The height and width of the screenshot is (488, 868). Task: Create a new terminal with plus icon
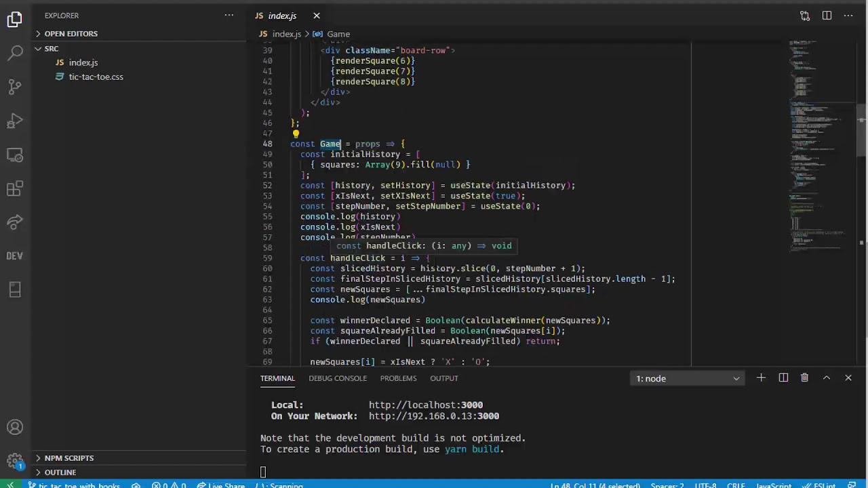[x=761, y=378]
